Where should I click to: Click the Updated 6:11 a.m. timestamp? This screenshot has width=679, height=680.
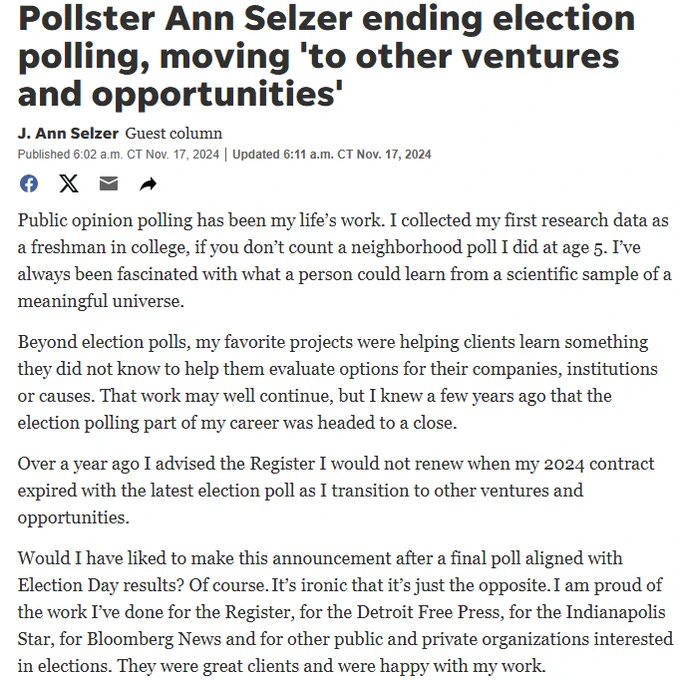click(x=332, y=154)
